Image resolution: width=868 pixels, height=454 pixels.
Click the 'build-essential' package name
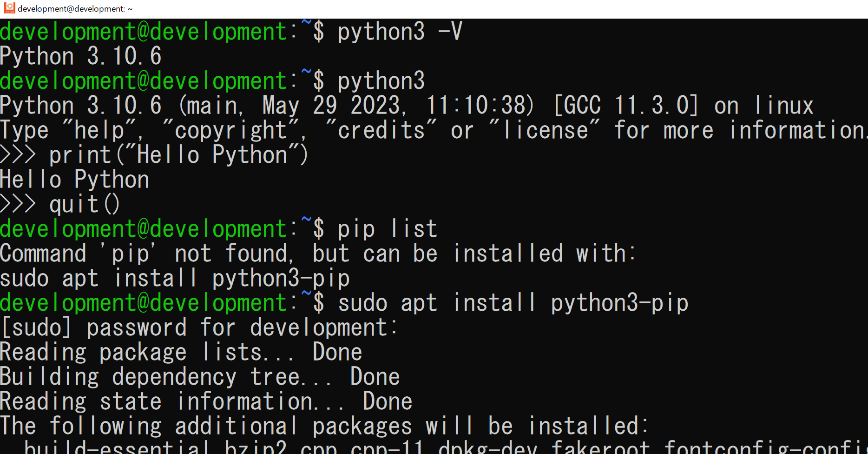coord(117,447)
